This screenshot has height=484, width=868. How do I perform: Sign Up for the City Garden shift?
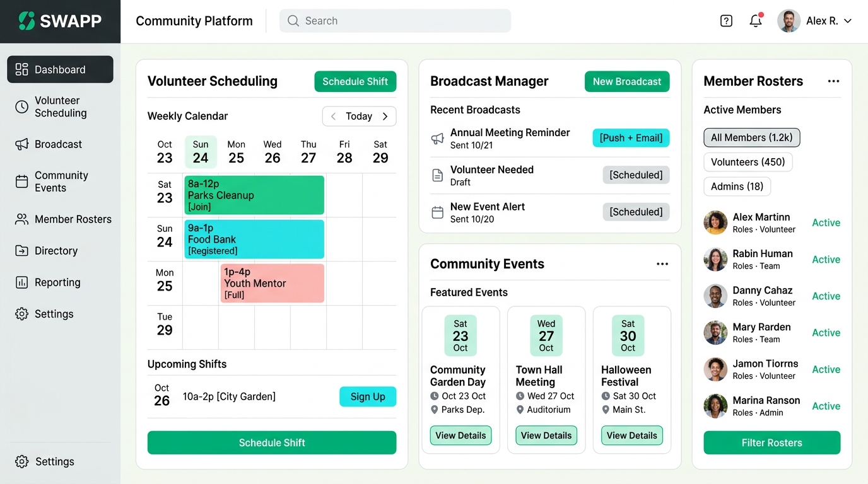tap(368, 396)
